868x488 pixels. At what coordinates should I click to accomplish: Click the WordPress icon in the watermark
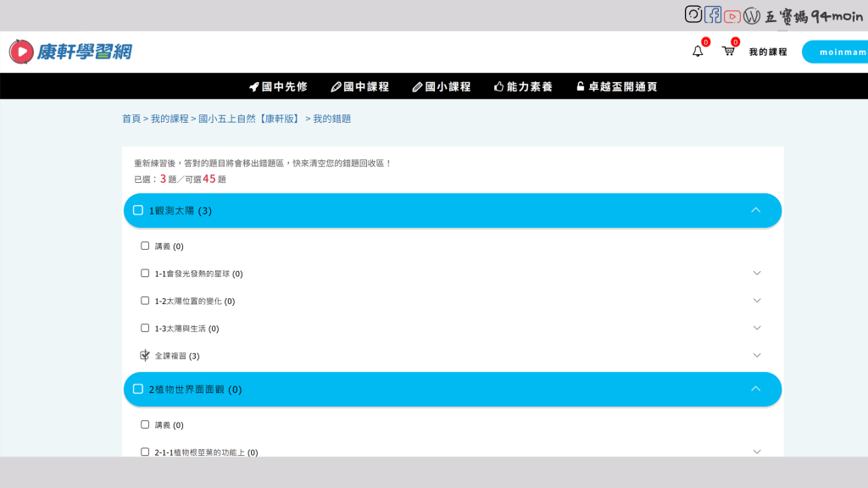(x=752, y=15)
